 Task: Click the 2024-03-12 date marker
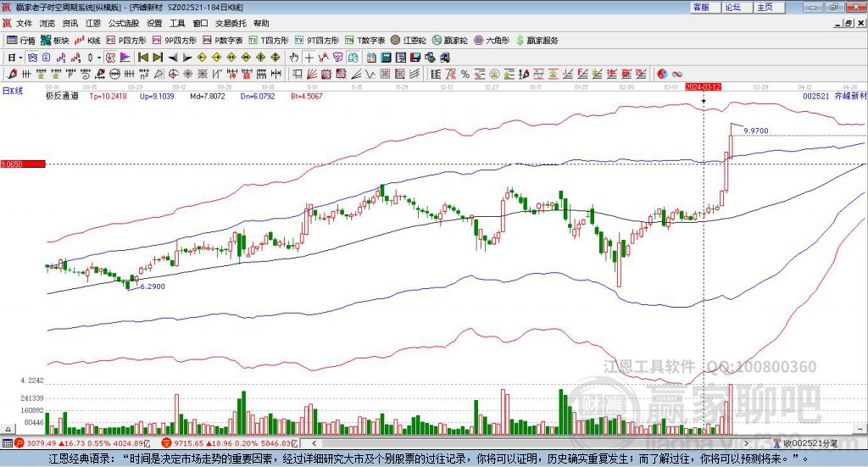(703, 86)
